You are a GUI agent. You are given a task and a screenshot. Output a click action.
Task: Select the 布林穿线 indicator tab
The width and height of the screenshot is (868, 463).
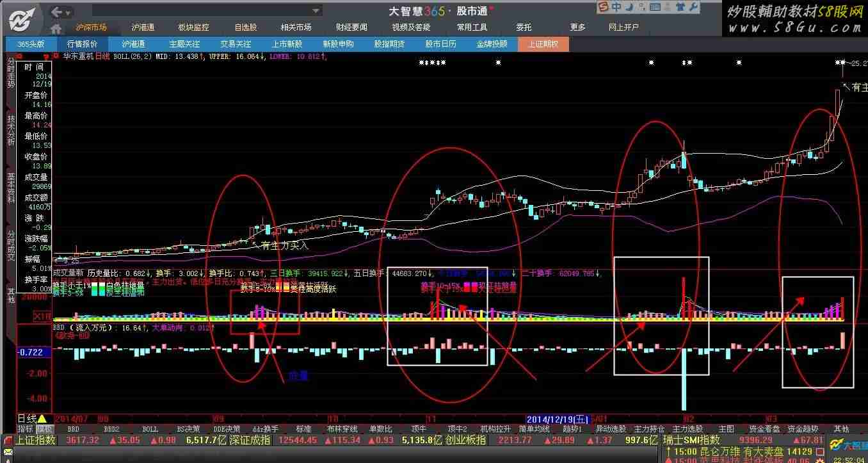pyautogui.click(x=342, y=429)
